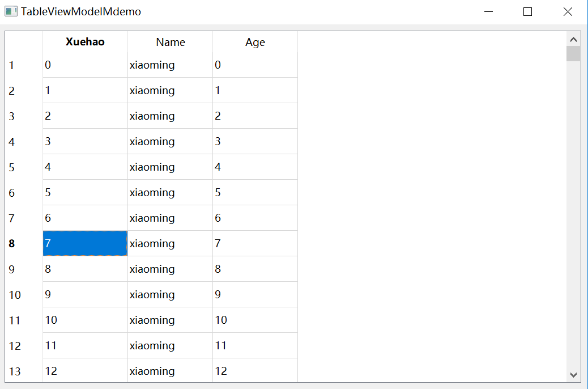Maximize the TableViewModelMdemo window
This screenshot has width=588, height=389.
(x=527, y=12)
